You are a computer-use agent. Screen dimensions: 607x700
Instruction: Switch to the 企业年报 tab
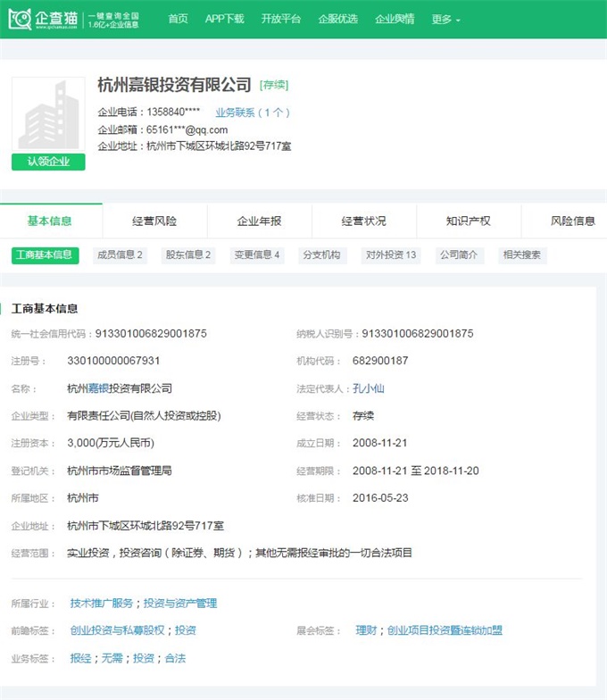point(259,221)
